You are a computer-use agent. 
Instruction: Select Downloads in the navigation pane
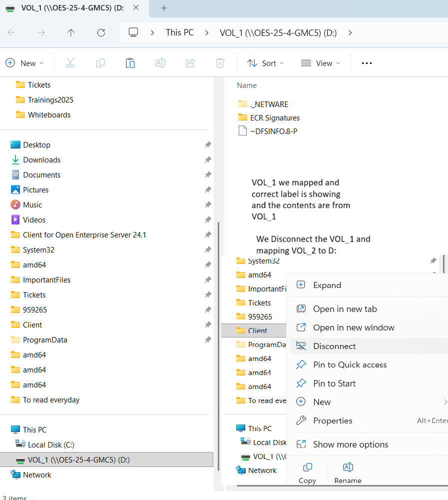coord(41,160)
